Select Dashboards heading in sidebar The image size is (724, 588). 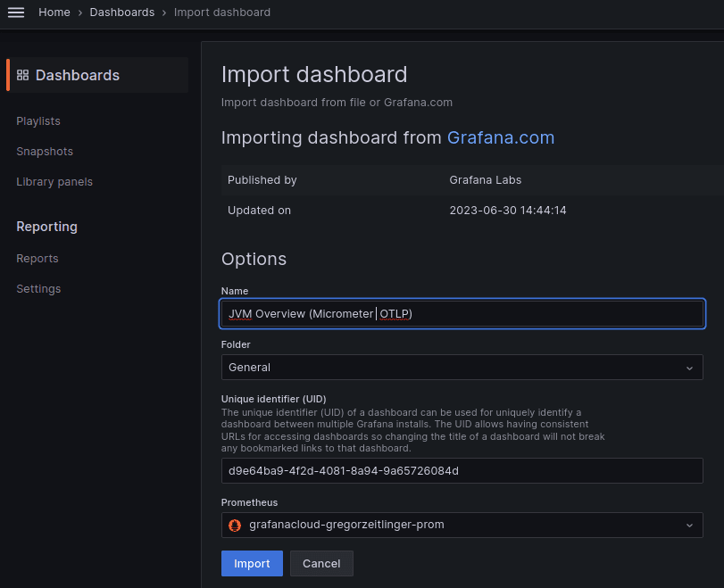pyautogui.click(x=78, y=75)
